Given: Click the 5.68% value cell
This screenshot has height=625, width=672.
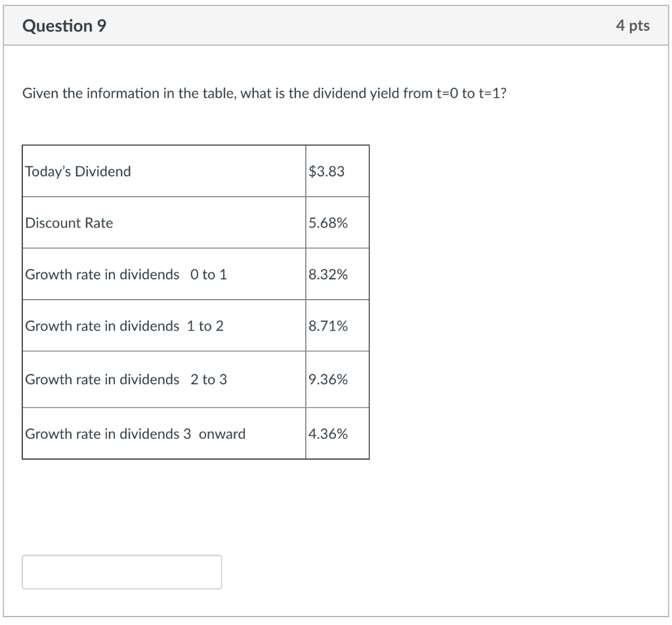Looking at the screenshot, I should point(325,223).
